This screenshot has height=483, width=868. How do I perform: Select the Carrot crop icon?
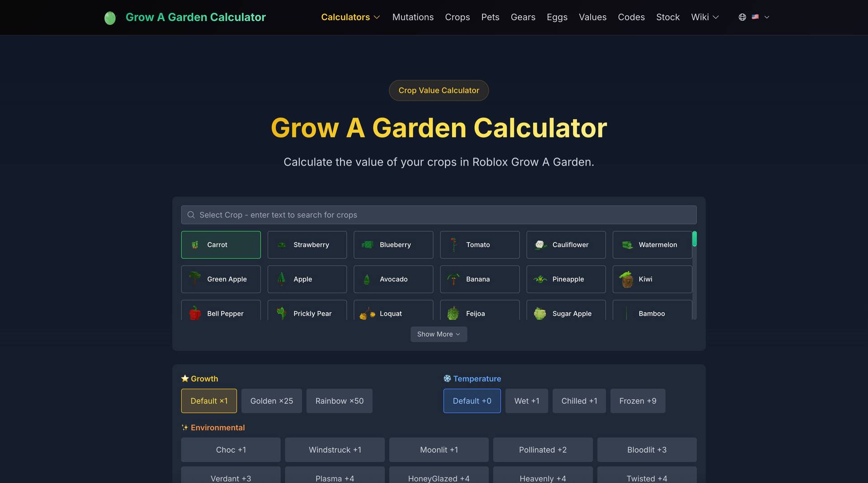[x=195, y=244]
